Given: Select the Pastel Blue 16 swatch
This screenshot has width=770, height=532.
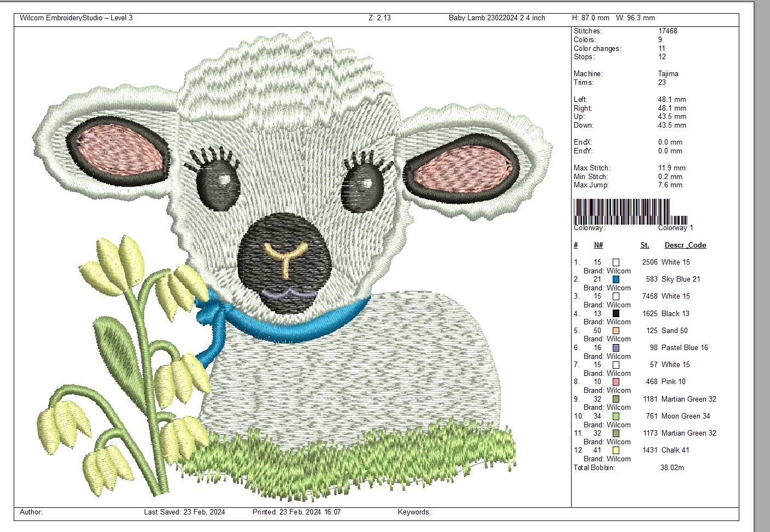Looking at the screenshot, I should click(616, 348).
